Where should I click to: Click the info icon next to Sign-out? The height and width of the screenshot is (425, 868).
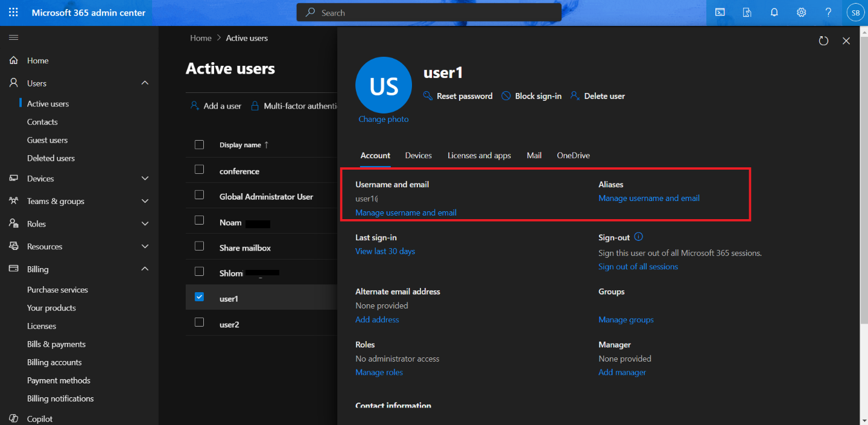[639, 237]
